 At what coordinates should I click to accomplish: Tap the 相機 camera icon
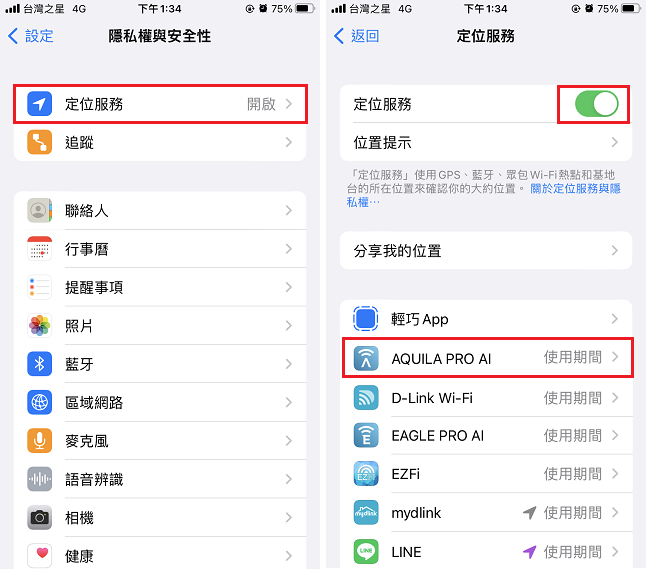[39, 517]
